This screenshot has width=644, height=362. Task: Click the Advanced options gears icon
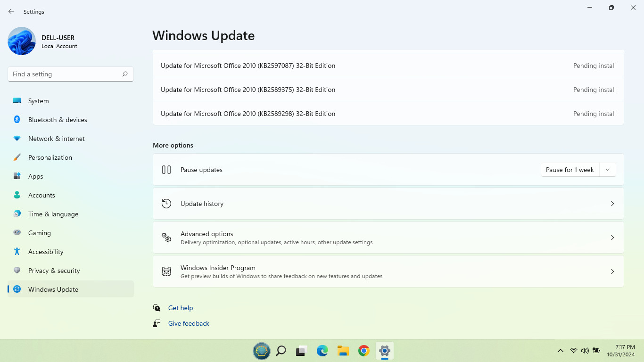click(x=166, y=238)
